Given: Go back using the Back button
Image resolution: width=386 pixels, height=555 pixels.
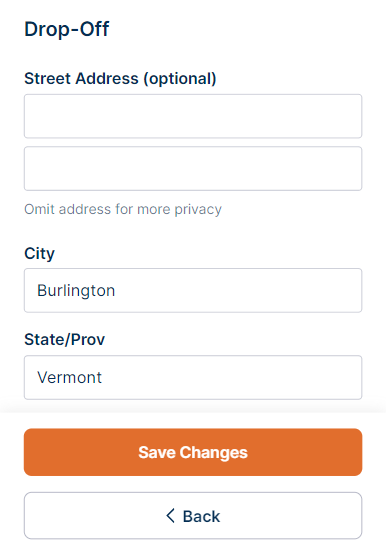Looking at the screenshot, I should click(x=193, y=516).
